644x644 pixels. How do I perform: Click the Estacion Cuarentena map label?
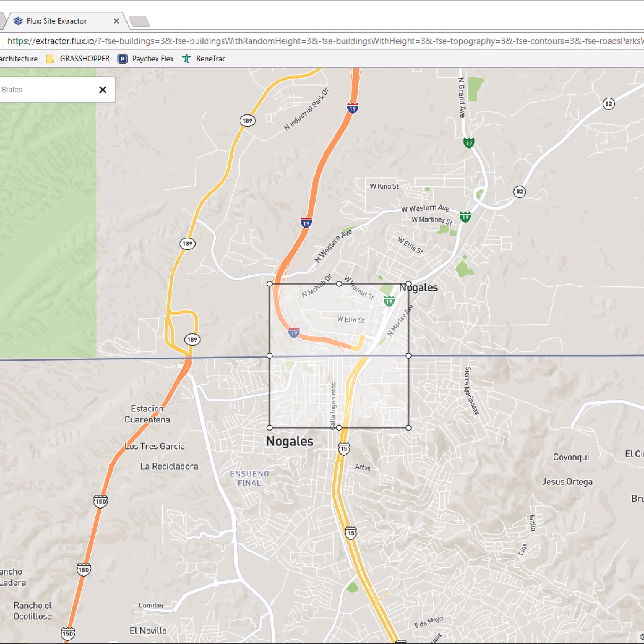[x=147, y=414]
